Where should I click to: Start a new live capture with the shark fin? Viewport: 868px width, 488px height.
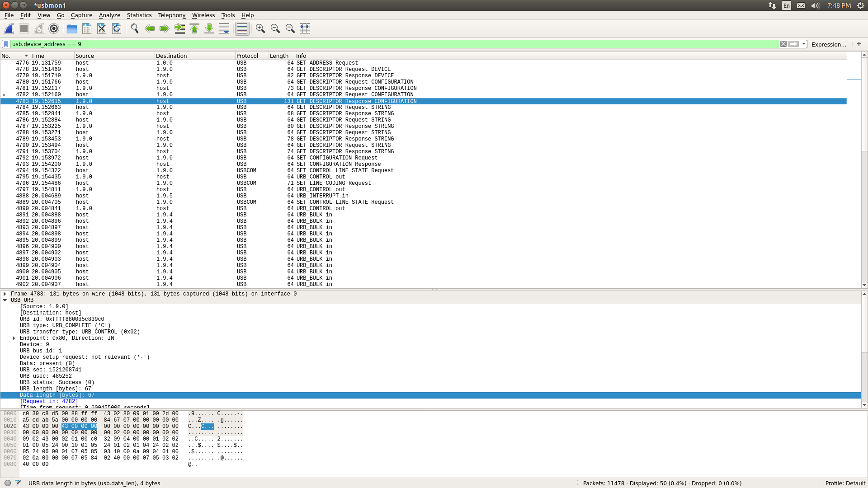[9, 28]
